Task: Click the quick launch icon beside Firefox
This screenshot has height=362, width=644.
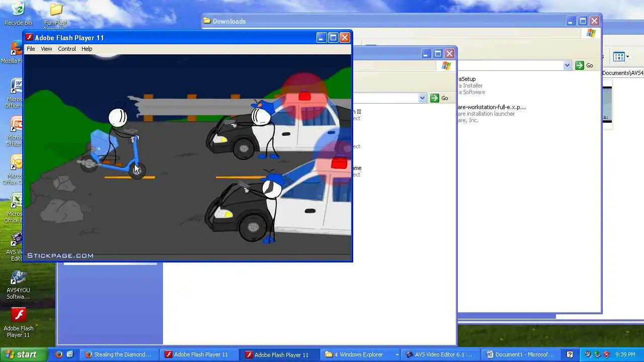Action: pos(70,354)
